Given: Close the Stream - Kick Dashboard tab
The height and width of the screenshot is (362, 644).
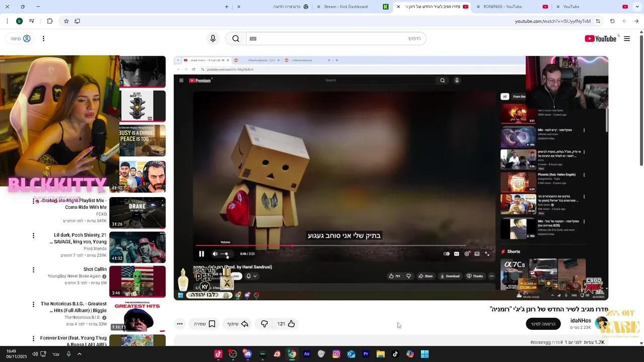Looking at the screenshot, I should (x=318, y=7).
